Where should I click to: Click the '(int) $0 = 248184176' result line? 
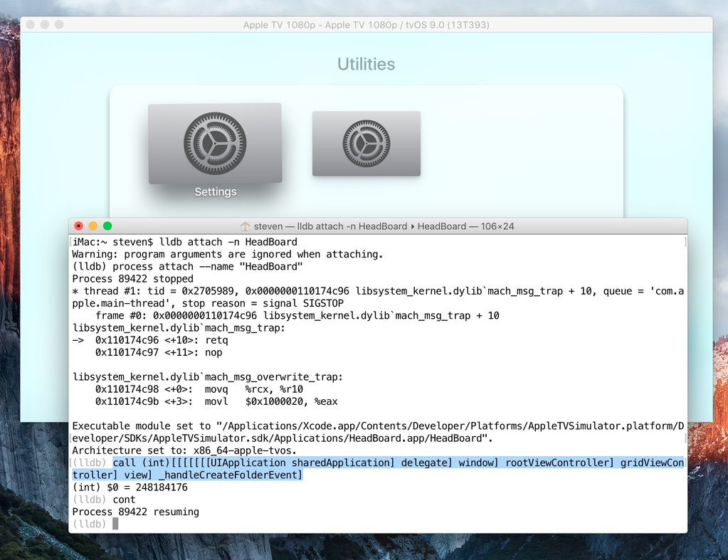[130, 487]
